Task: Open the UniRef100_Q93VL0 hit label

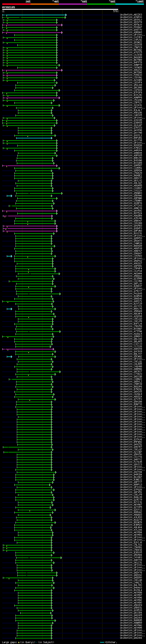Action: [x=131, y=20]
